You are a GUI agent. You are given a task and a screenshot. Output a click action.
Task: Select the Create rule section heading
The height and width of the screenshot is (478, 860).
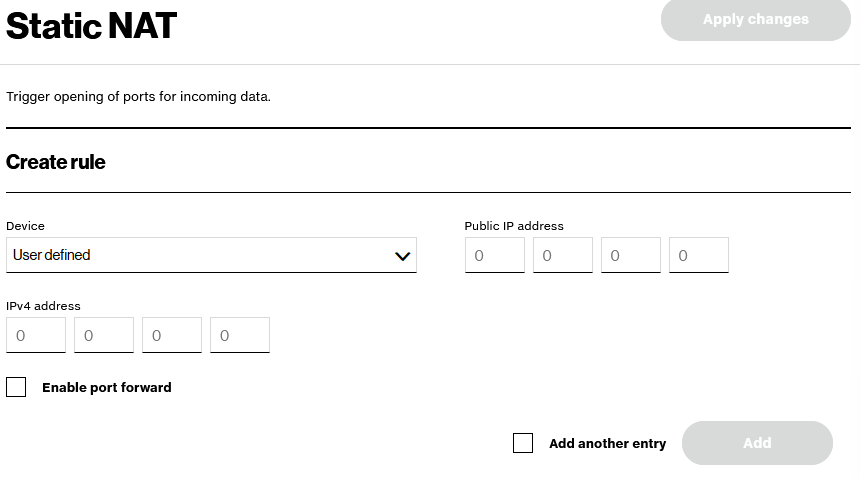point(55,162)
